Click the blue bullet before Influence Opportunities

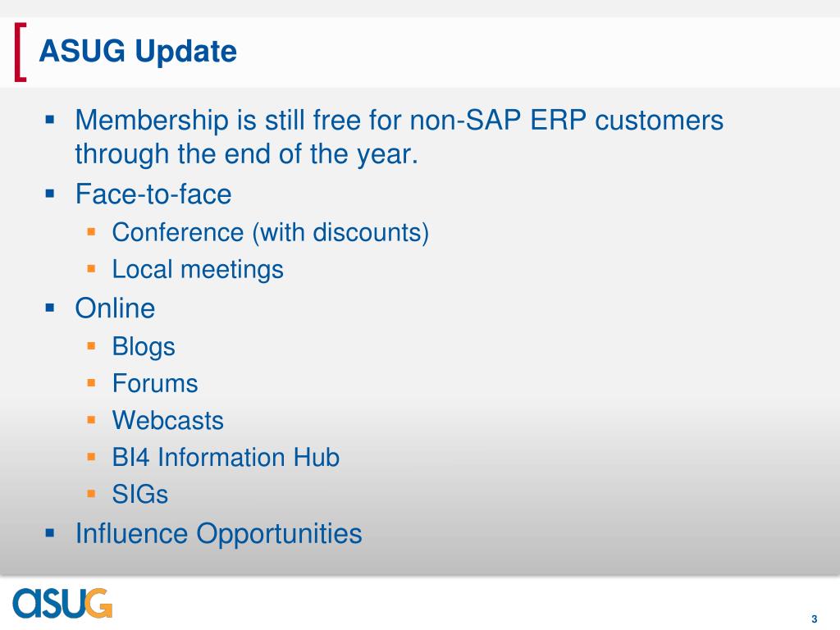(x=50, y=533)
